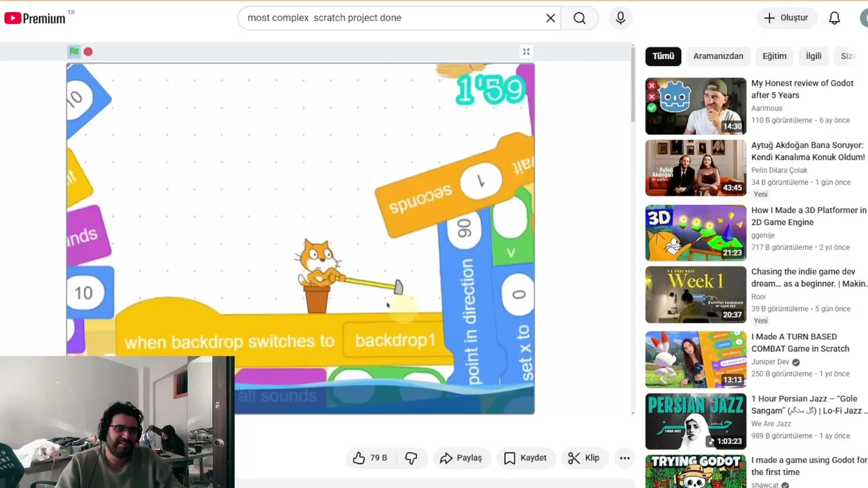Open the notifications bell
The width and height of the screenshot is (868, 488).
pyautogui.click(x=835, y=18)
